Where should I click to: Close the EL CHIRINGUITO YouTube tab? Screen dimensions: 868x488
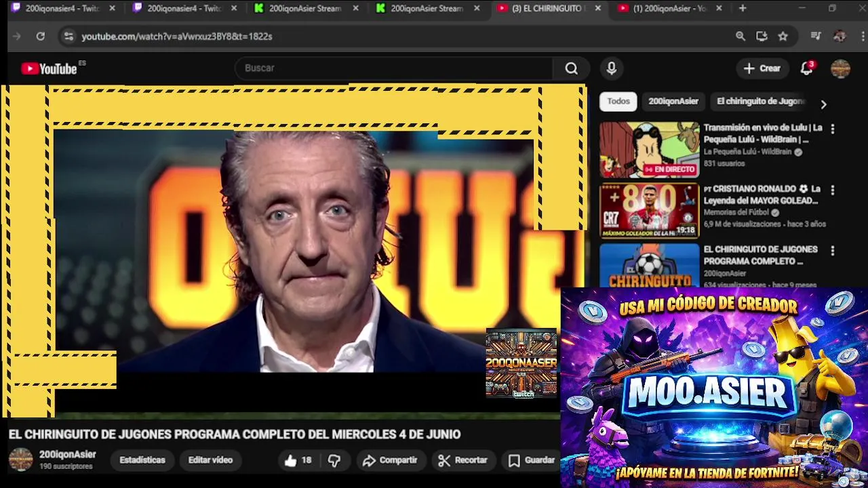point(597,9)
